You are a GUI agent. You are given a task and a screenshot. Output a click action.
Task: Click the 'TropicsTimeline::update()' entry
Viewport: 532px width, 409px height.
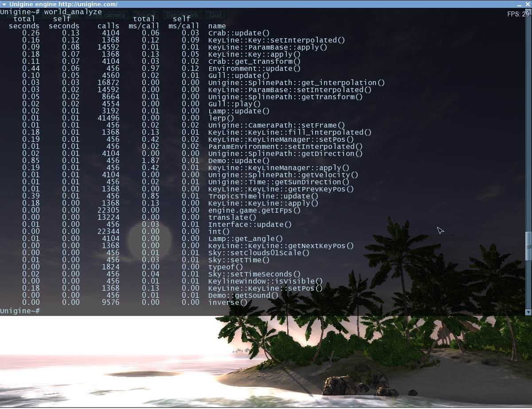tap(263, 196)
